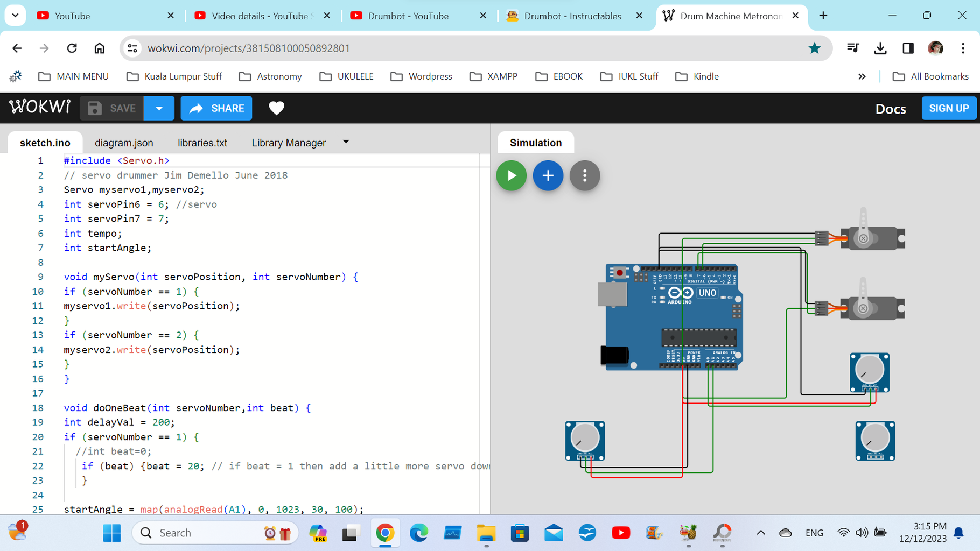Click the WOKWI logo
This screenshot has height=551, width=980.
[39, 107]
